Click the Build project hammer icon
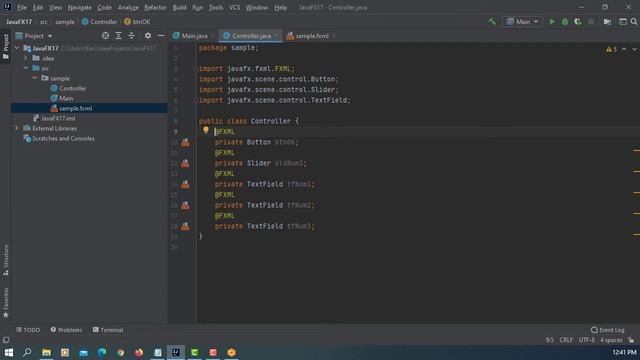Screen dimensions: 640x360 point(492,22)
